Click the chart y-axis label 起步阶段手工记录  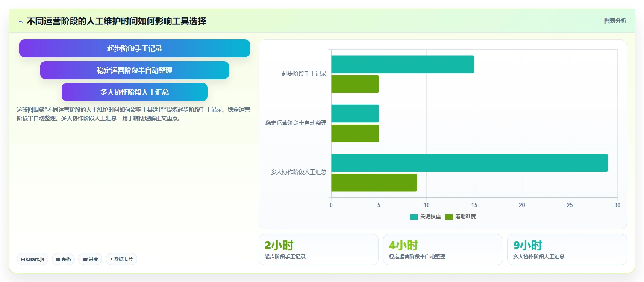point(304,74)
